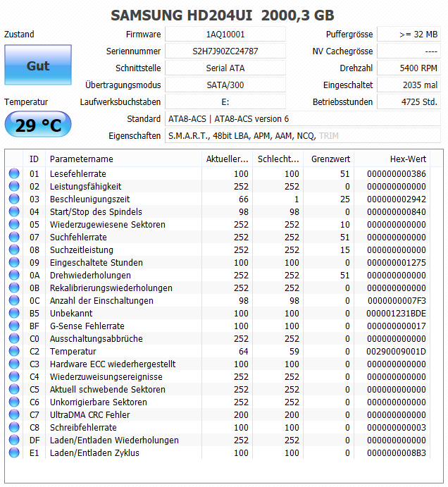Image resolution: width=448 pixels, height=487 pixels.
Task: Click the Parametername column header
Action: pos(123,159)
